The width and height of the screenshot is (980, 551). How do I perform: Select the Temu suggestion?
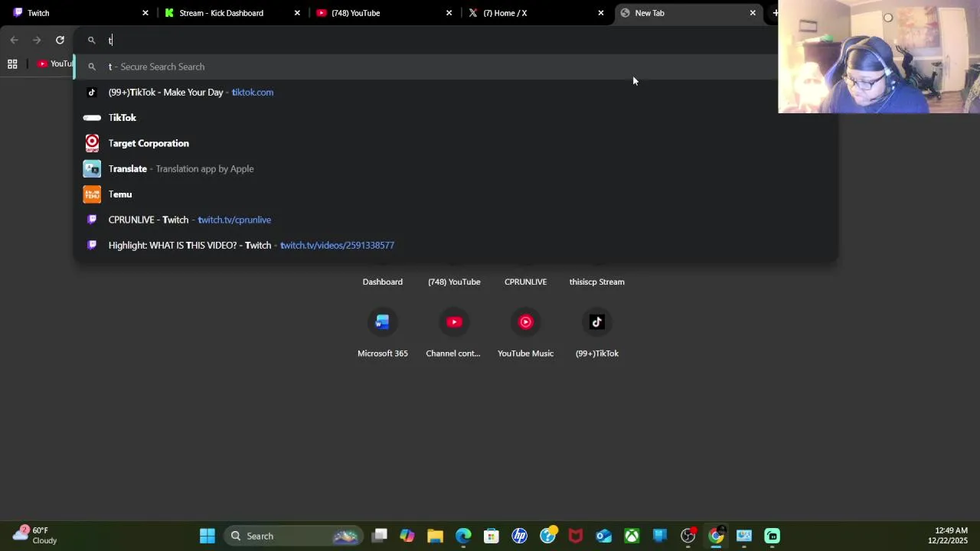click(455, 194)
